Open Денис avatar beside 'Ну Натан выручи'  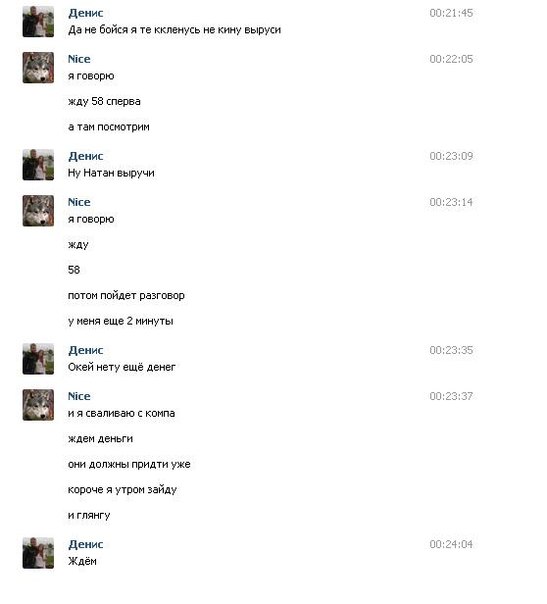[x=38, y=165]
